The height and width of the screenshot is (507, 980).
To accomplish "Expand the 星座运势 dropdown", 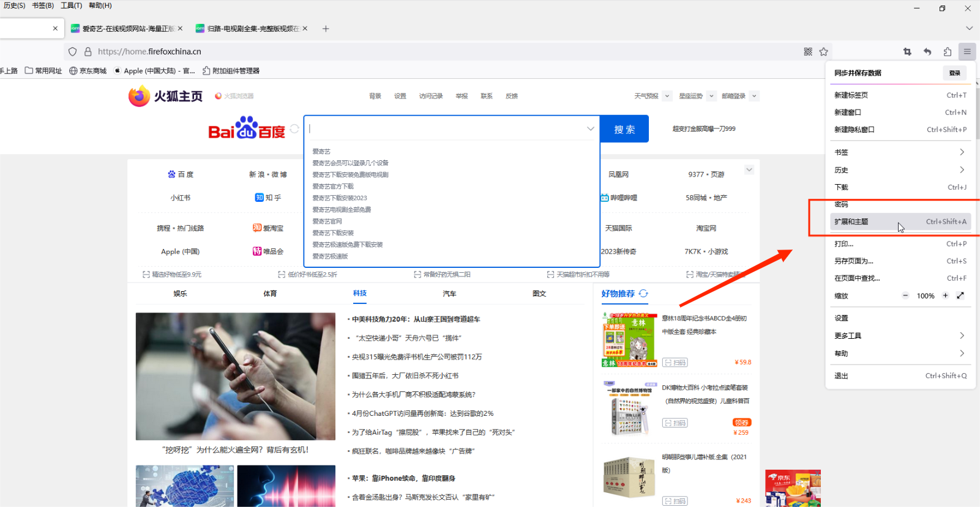I will [x=711, y=96].
